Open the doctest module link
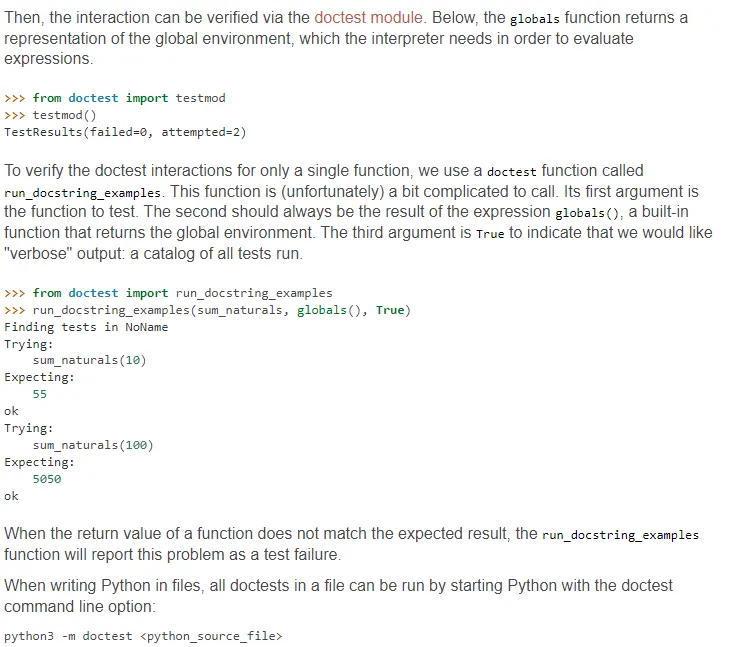 click(x=370, y=18)
